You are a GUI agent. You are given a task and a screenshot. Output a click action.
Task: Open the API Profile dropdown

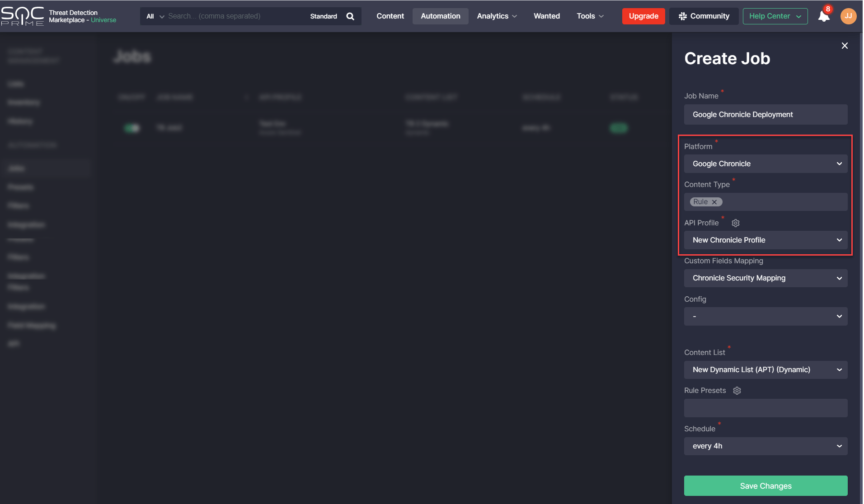pyautogui.click(x=765, y=240)
